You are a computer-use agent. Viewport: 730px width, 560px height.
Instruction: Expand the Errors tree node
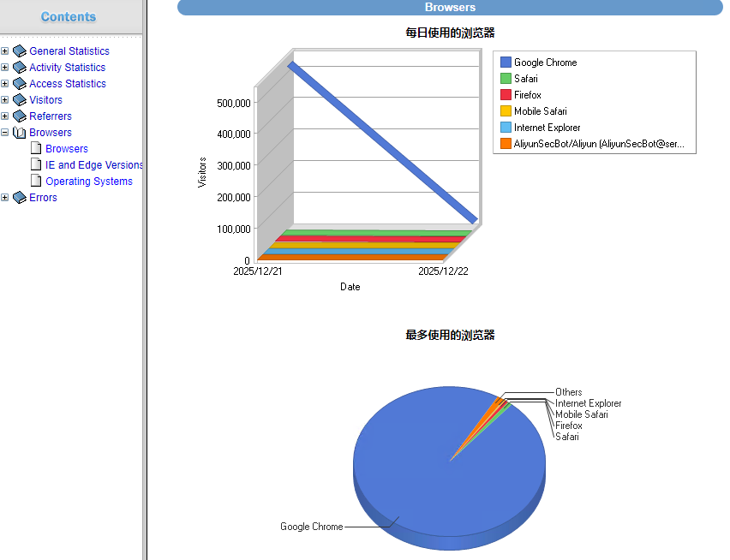pos(5,198)
